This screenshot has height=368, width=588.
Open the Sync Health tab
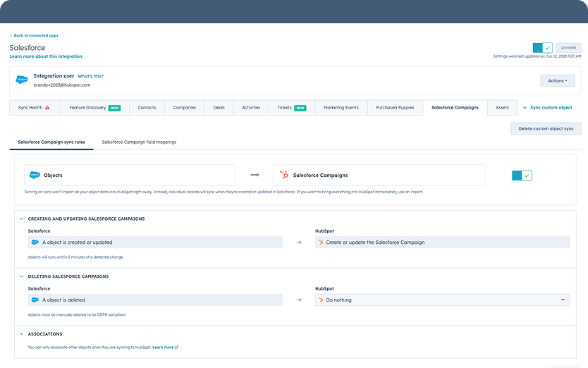click(x=35, y=108)
